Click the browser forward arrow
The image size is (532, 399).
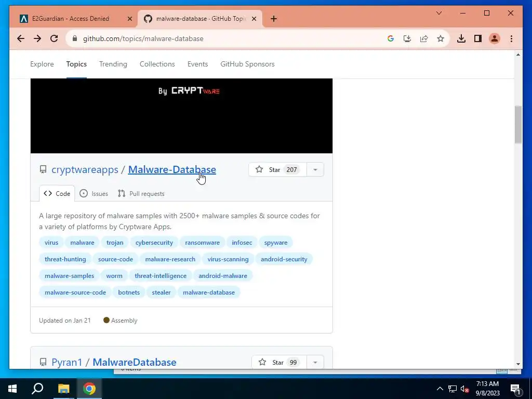tap(37, 38)
